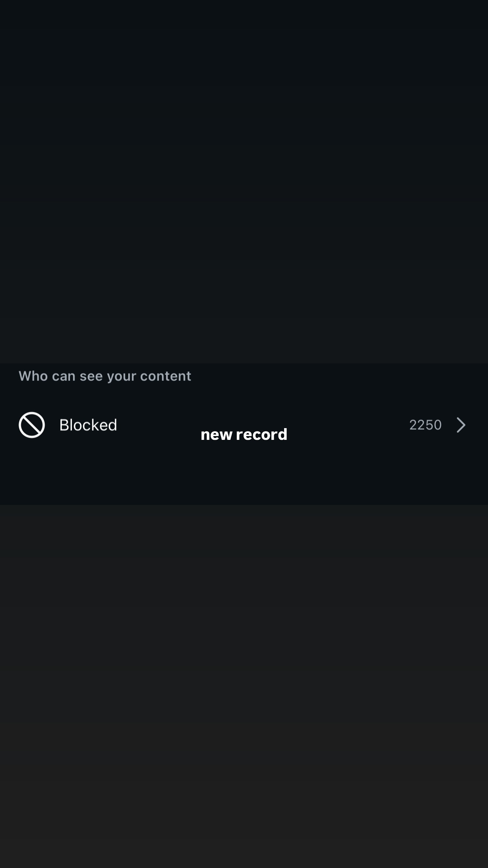Open the chevron arrow next to 2250
488x868 pixels.
coord(461,425)
